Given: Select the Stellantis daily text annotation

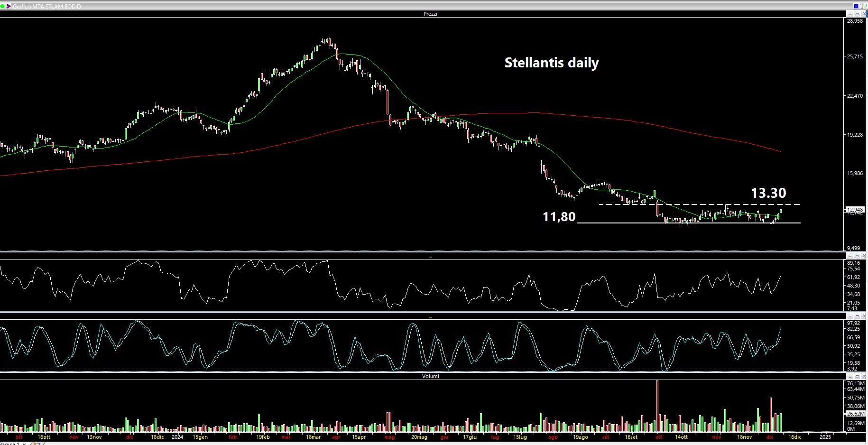Looking at the screenshot, I should point(552,63).
